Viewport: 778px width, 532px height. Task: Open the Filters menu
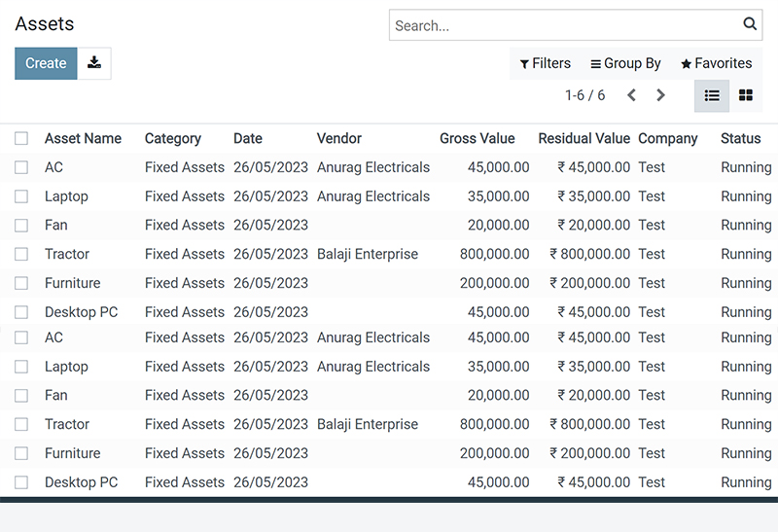pyautogui.click(x=545, y=63)
